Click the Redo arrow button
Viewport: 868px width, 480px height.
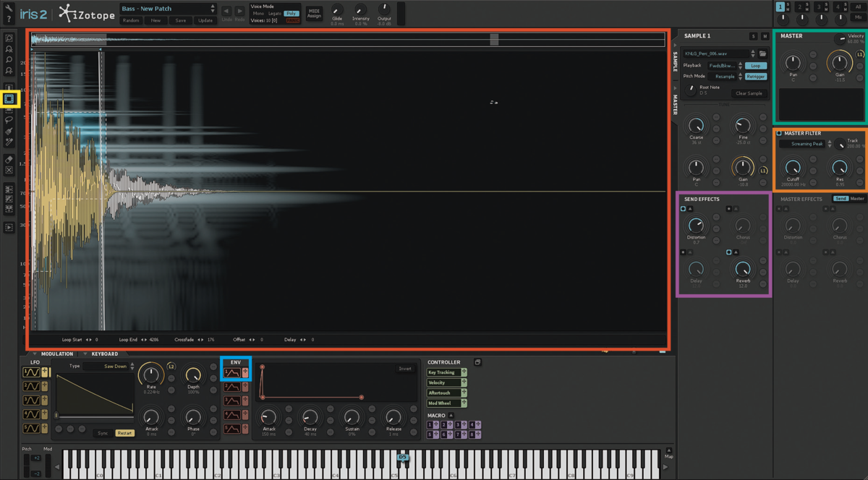point(239,11)
